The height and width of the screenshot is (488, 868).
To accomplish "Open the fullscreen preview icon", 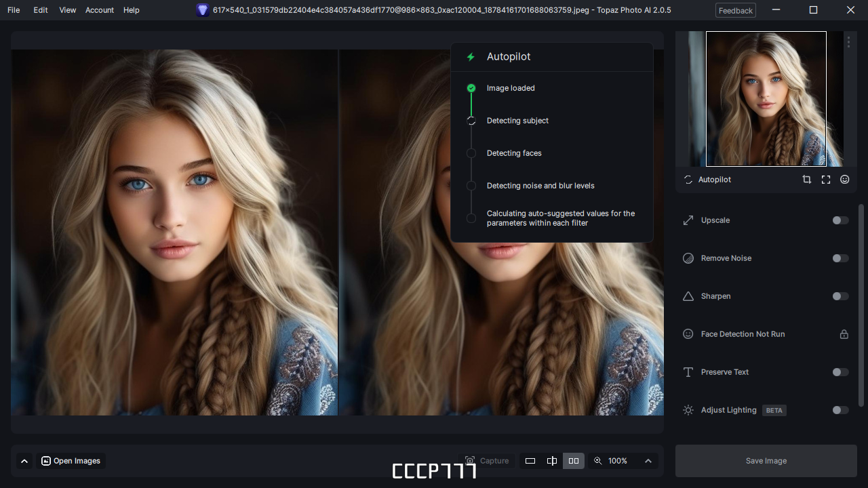I will pos(825,180).
